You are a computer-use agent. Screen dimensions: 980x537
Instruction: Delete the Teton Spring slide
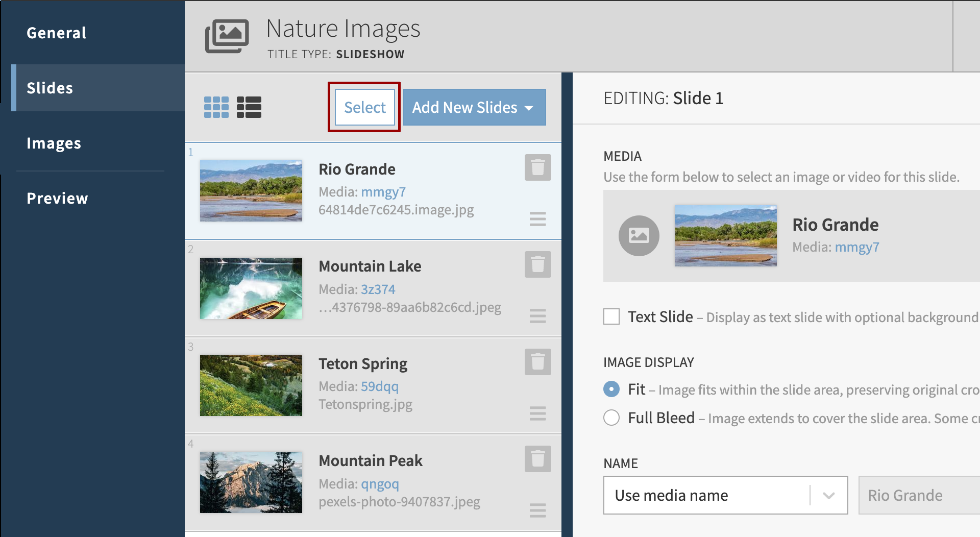[x=537, y=361]
